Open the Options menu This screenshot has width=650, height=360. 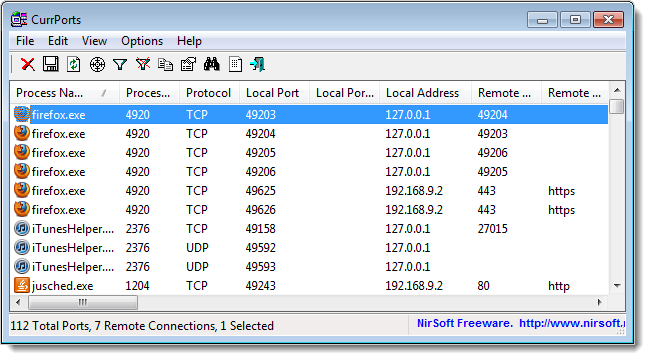click(142, 41)
